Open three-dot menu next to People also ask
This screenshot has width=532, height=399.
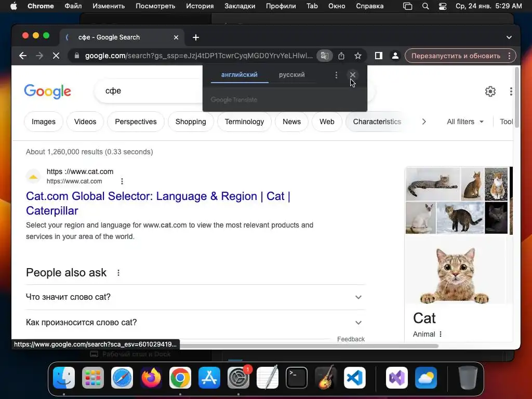(118, 273)
